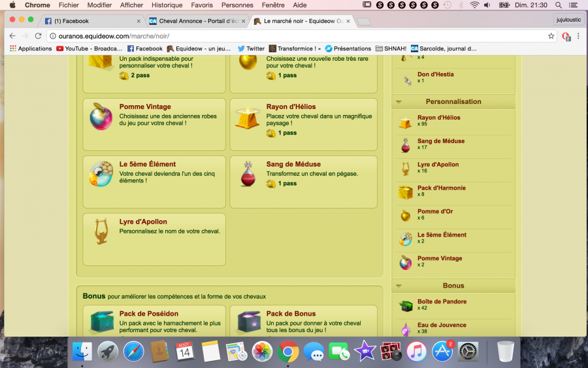This screenshot has width=588, height=368.
Task: Click the jujuloustic profile button
Action: tap(568, 20)
